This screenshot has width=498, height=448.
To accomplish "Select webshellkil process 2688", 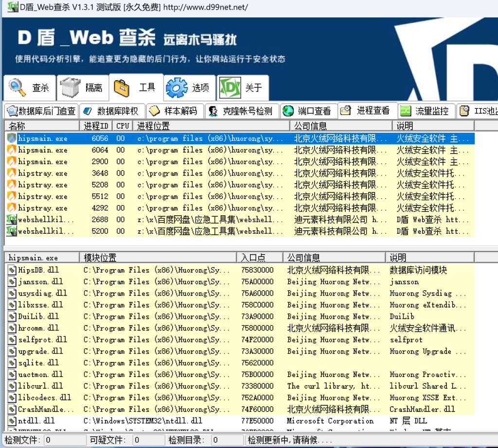I will [240, 220].
